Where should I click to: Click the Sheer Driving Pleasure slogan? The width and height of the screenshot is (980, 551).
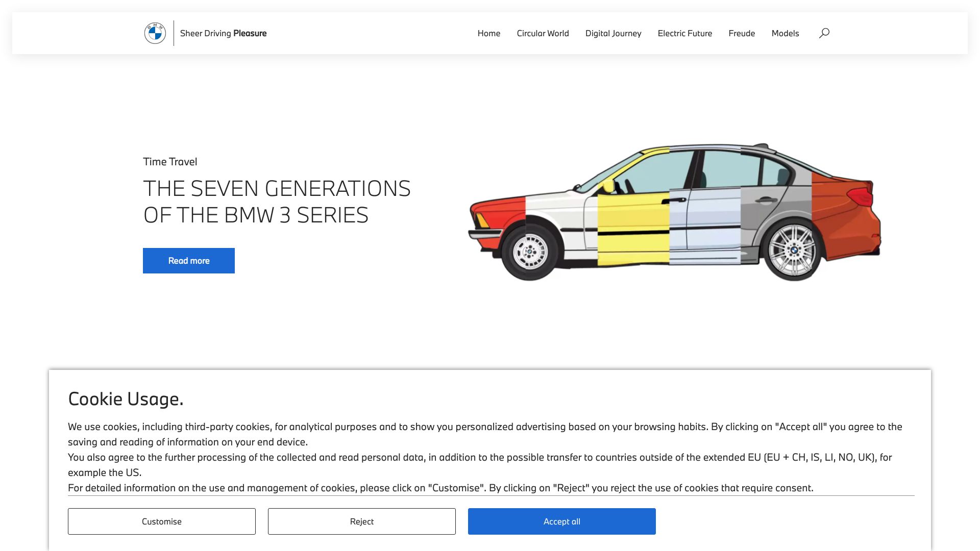click(223, 33)
